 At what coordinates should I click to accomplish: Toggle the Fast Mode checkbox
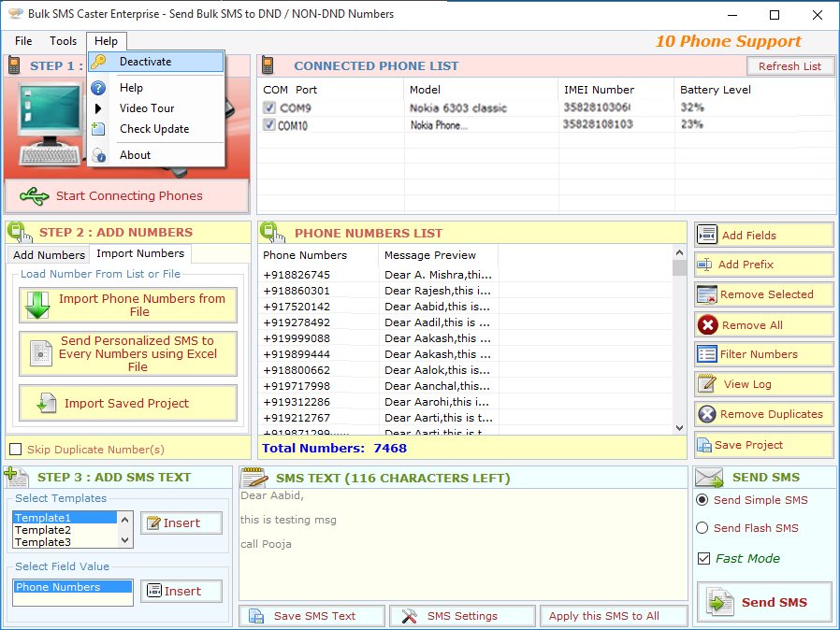click(704, 559)
